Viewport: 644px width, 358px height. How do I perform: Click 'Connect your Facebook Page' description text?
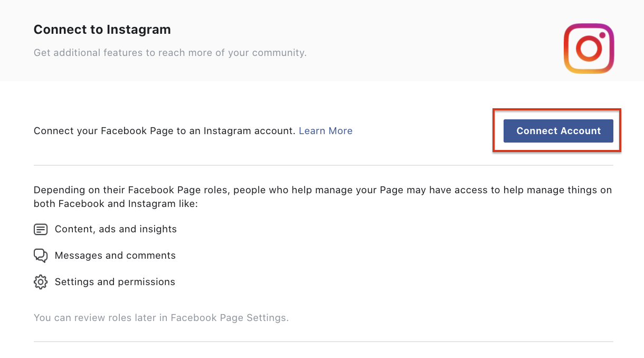[x=164, y=131]
